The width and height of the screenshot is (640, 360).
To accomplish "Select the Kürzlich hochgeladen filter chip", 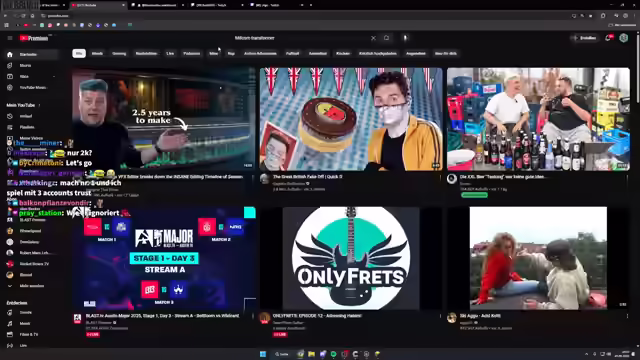I will click(x=378, y=53).
